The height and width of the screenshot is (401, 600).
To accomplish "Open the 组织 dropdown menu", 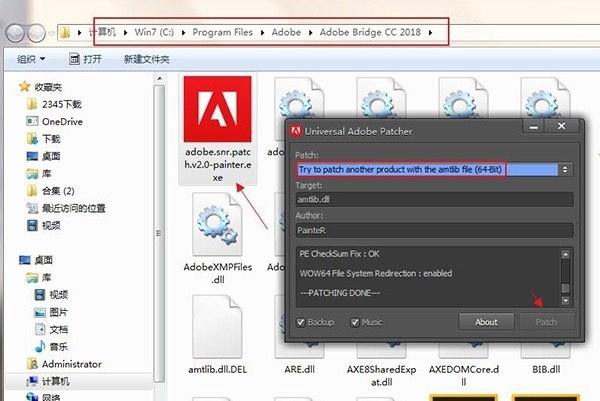I will [x=31, y=59].
